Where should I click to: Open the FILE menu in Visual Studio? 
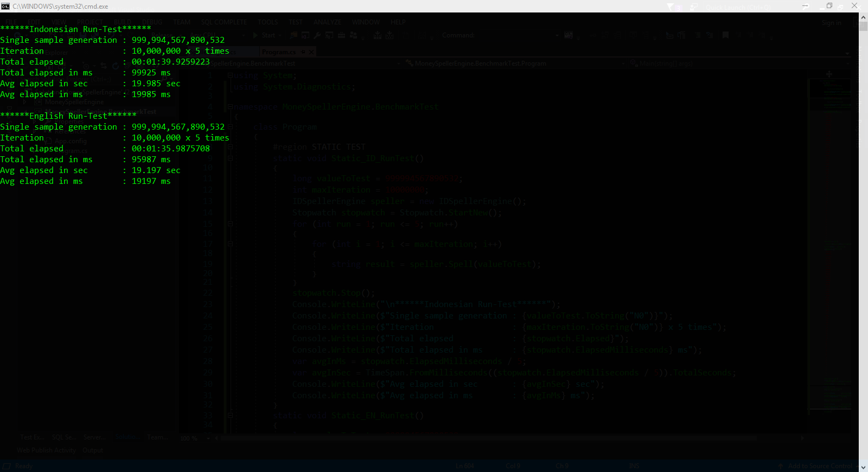click(11, 22)
